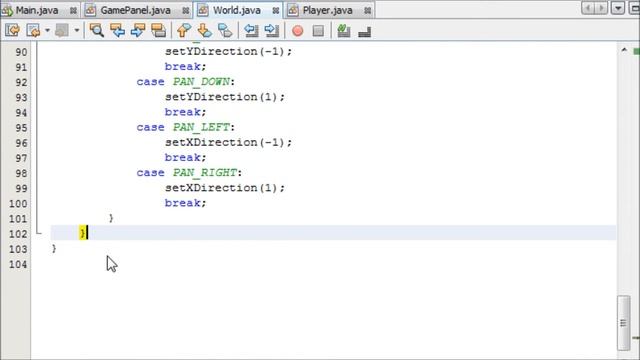Click the green mark in the error stripe
The image size is (640, 360).
[x=636, y=51]
